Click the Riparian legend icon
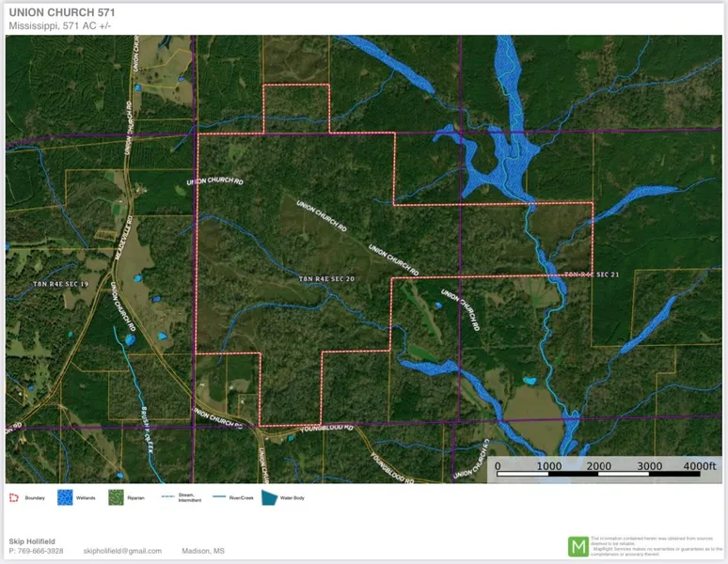The width and height of the screenshot is (728, 564). (116, 497)
